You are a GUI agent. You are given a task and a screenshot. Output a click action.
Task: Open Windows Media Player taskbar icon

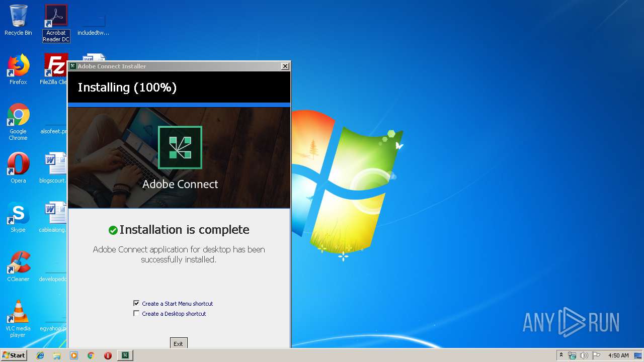tap(74, 355)
